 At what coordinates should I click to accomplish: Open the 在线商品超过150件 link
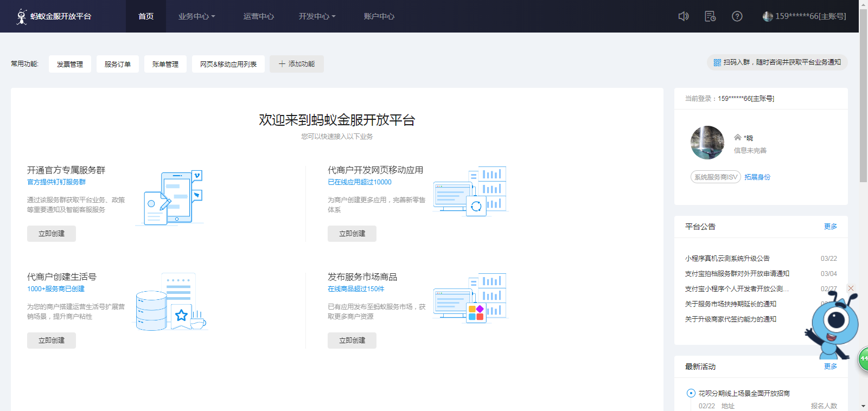(356, 289)
